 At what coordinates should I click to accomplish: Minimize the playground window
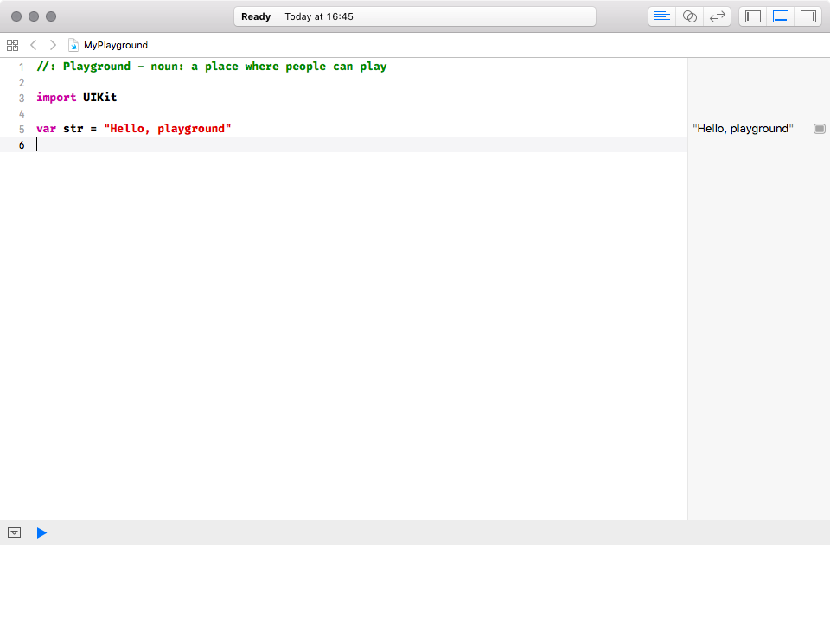[34, 16]
